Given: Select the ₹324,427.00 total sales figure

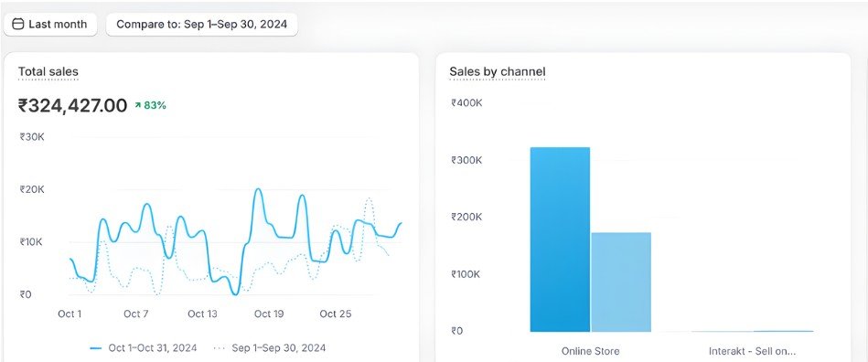Looking at the screenshot, I should (x=72, y=105).
